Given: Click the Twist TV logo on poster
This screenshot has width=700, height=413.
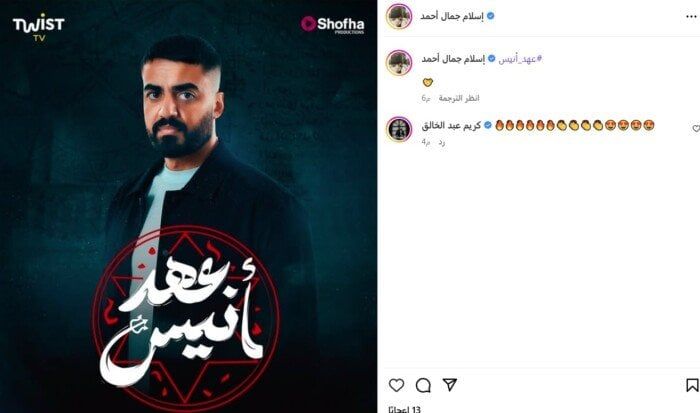Looking at the screenshot, I should click(x=38, y=28).
